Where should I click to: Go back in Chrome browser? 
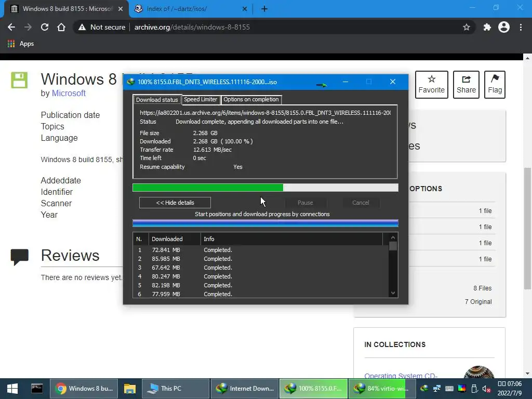click(x=11, y=27)
